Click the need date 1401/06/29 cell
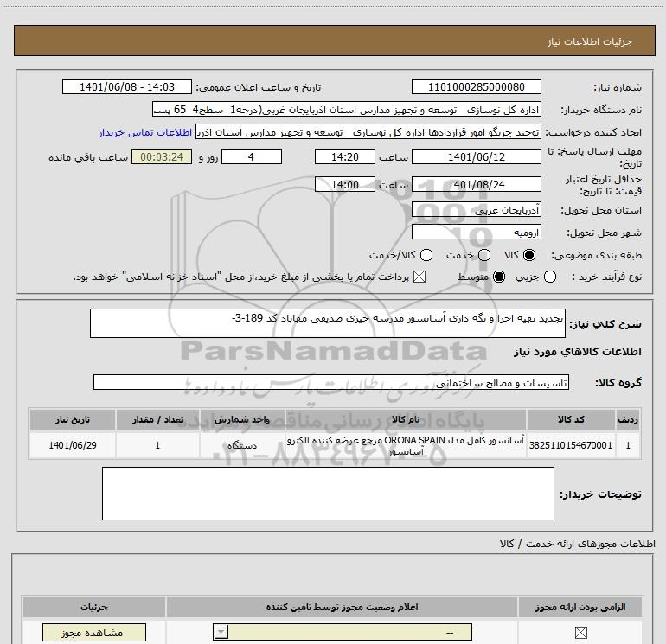The height and width of the screenshot is (644, 666). pyautogui.click(x=73, y=445)
